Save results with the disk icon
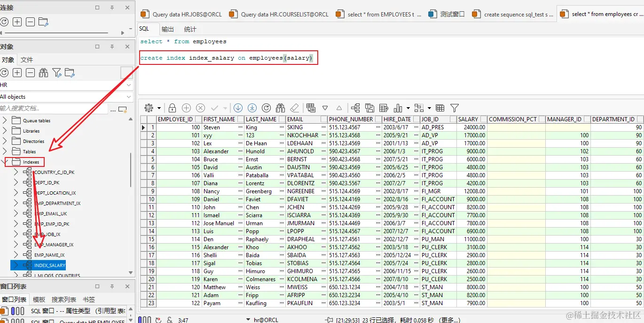 (369, 108)
